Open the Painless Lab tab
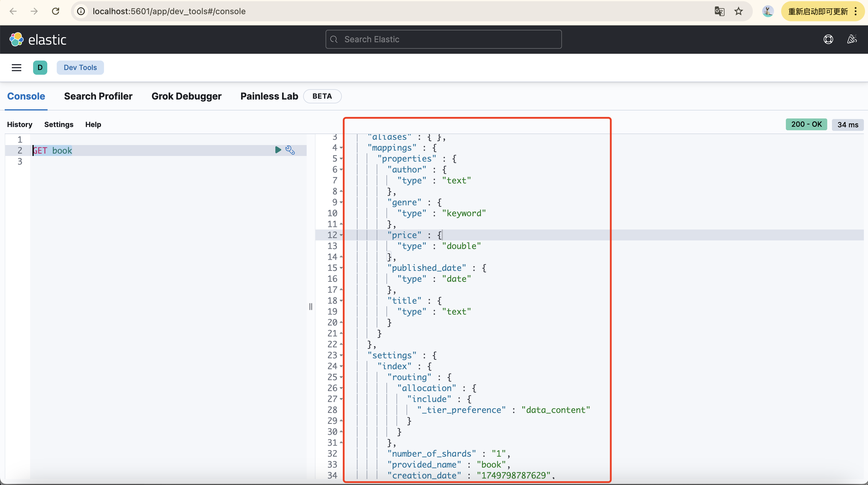The height and width of the screenshot is (485, 868). pyautogui.click(x=269, y=96)
